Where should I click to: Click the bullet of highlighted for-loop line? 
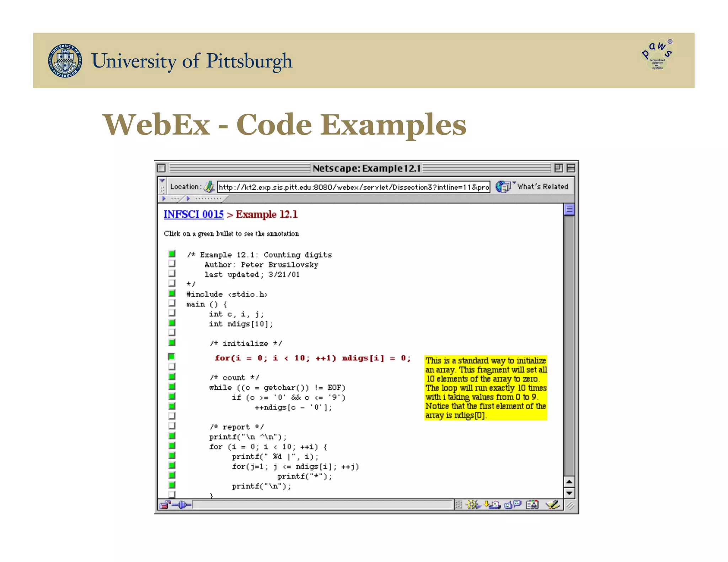[x=172, y=356]
